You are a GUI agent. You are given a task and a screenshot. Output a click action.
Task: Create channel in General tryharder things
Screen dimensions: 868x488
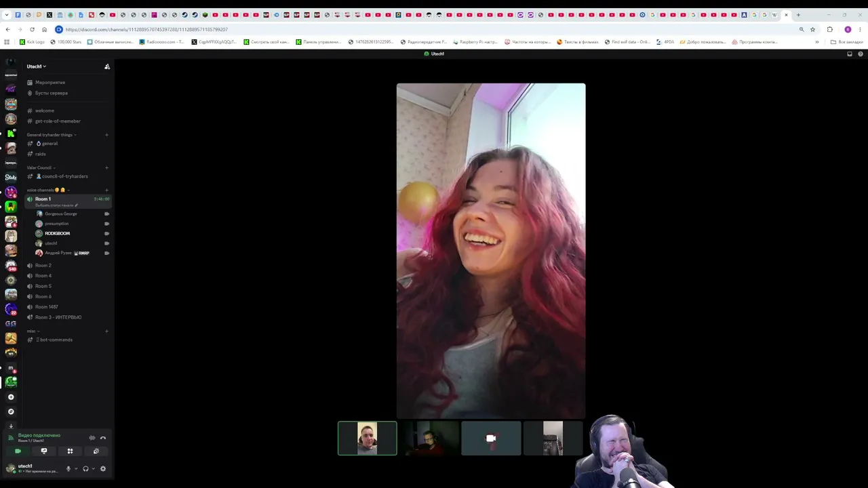coord(106,135)
